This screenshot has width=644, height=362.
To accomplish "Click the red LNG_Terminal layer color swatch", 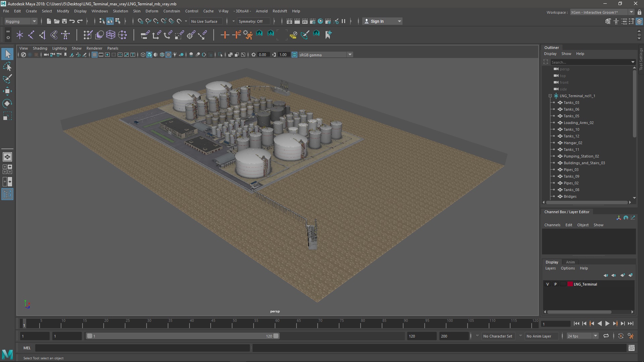I will 570,284.
